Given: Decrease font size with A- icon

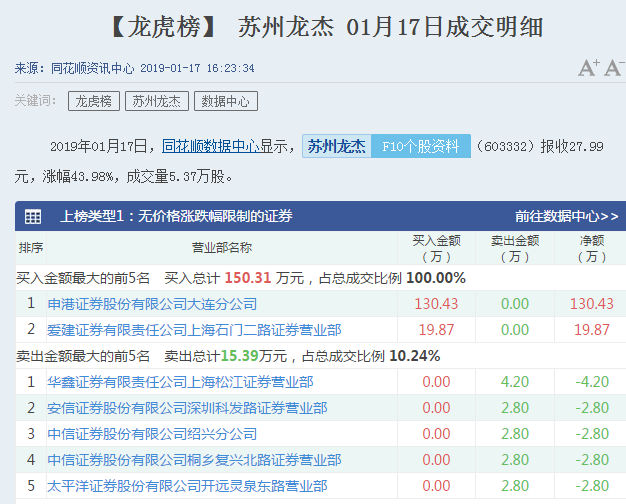Looking at the screenshot, I should coord(612,68).
